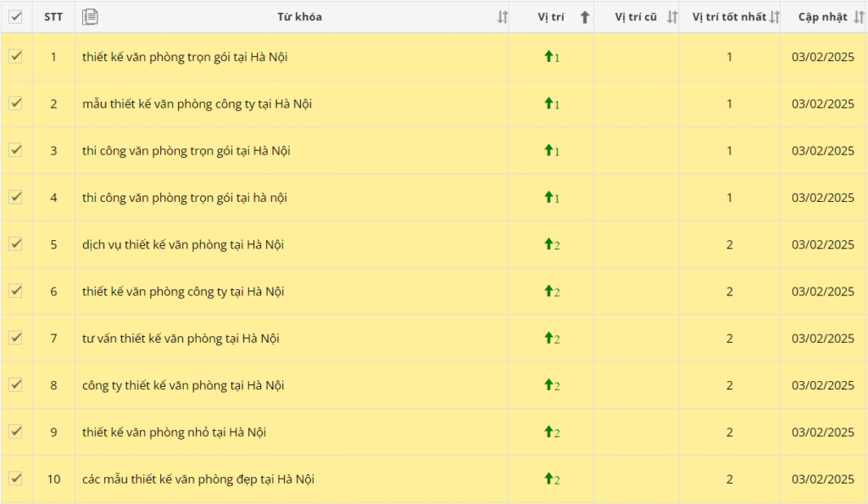Click the document icon in keyword header

point(91,16)
